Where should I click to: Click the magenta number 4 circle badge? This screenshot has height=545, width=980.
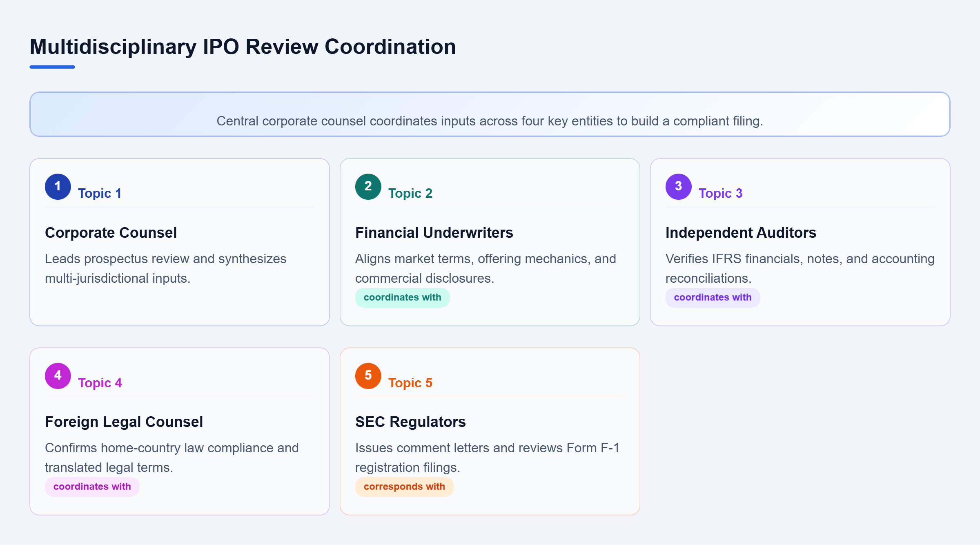(x=58, y=376)
